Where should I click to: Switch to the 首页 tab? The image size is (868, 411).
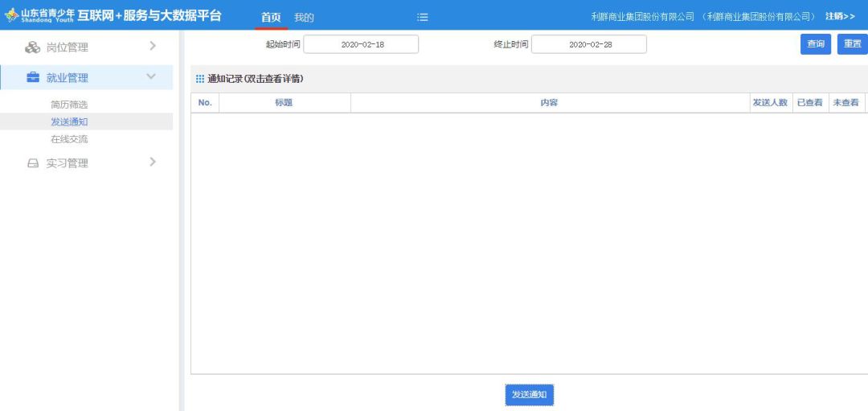[271, 18]
